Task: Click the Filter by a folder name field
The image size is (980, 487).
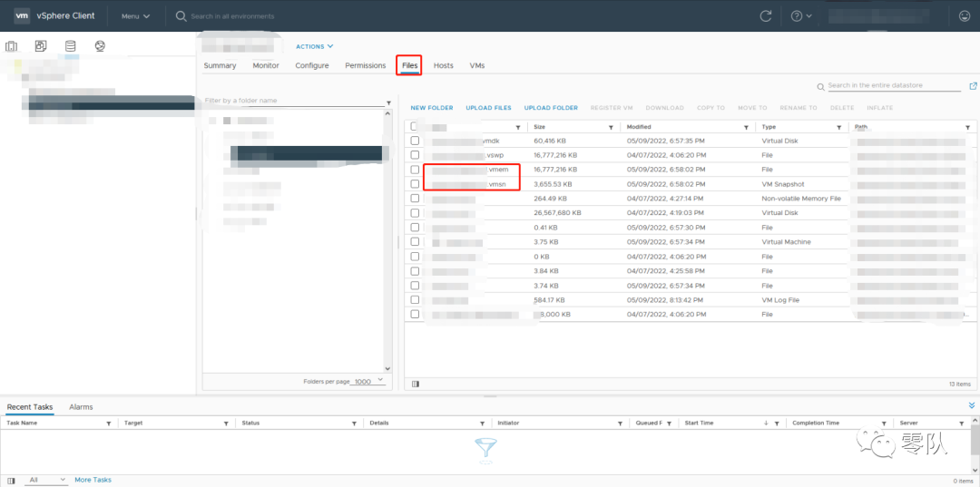Action: pyautogui.click(x=294, y=101)
